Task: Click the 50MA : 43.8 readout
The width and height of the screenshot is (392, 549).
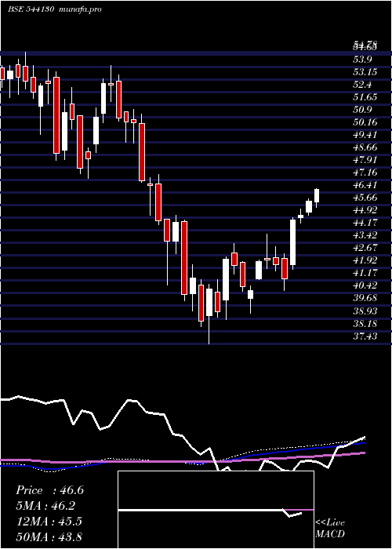Action: pos(49,536)
